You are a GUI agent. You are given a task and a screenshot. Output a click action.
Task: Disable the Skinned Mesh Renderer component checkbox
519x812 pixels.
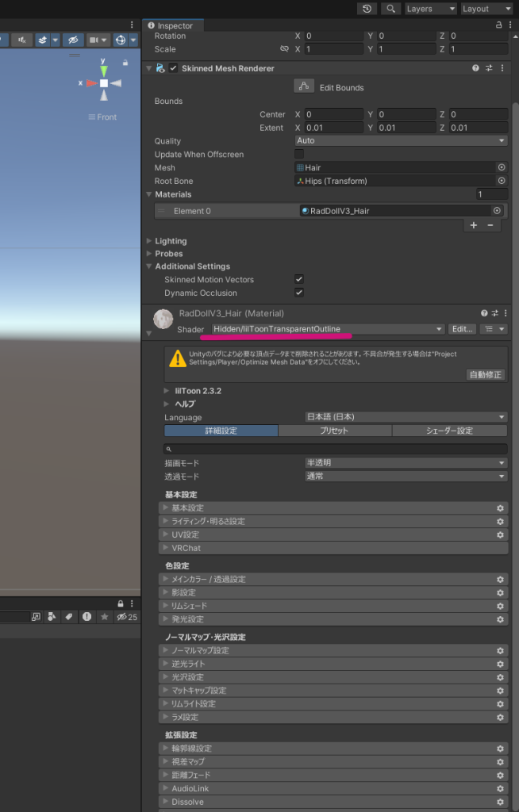[x=173, y=69]
